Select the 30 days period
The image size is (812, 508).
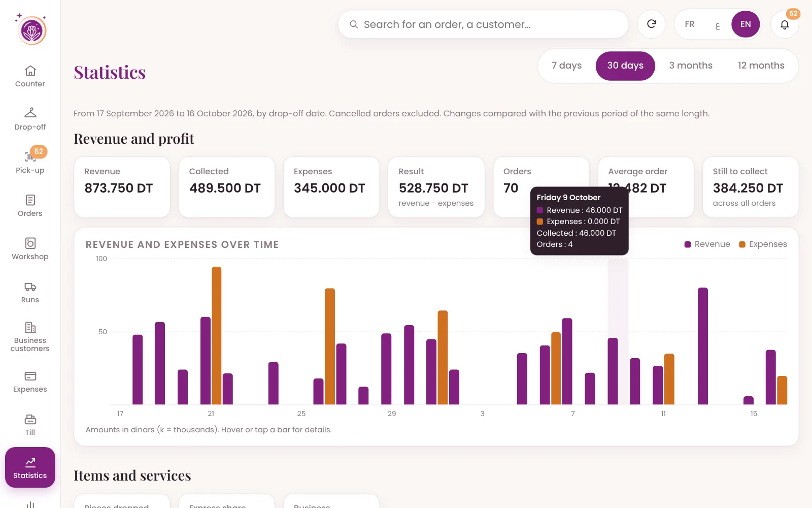pos(625,66)
